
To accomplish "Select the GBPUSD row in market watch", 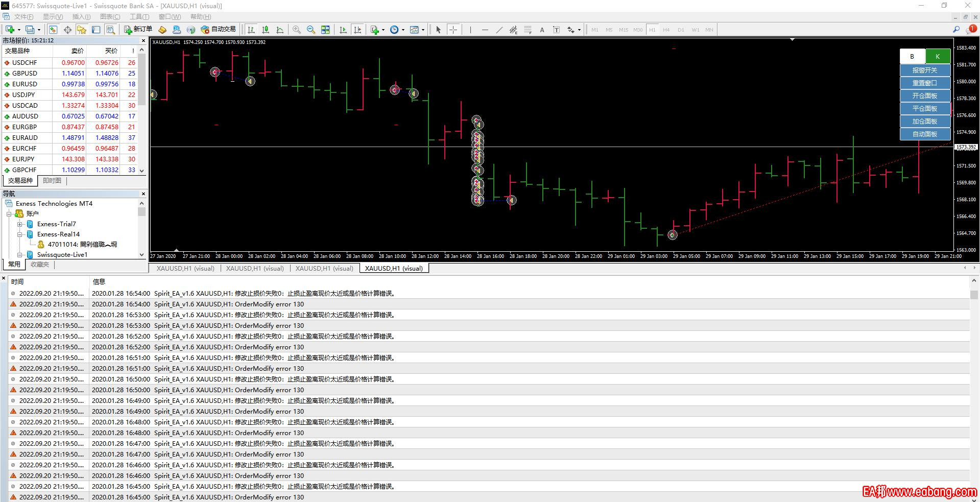I will pos(70,74).
